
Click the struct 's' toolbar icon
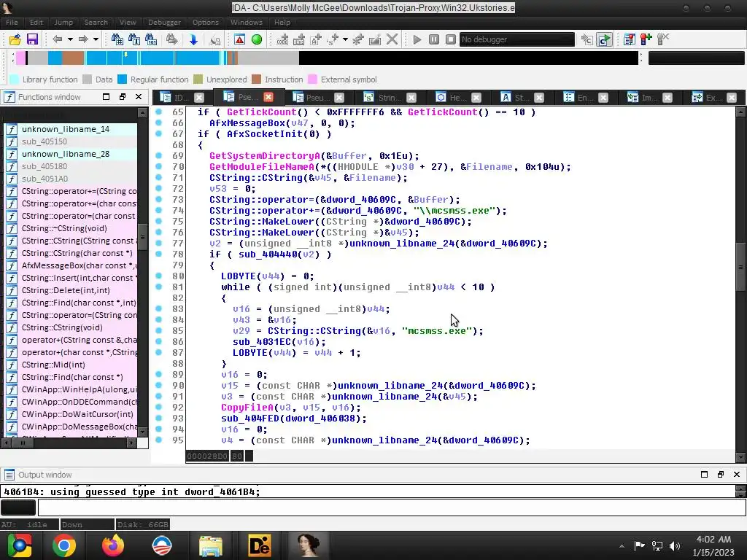pyautogui.click(x=333, y=39)
